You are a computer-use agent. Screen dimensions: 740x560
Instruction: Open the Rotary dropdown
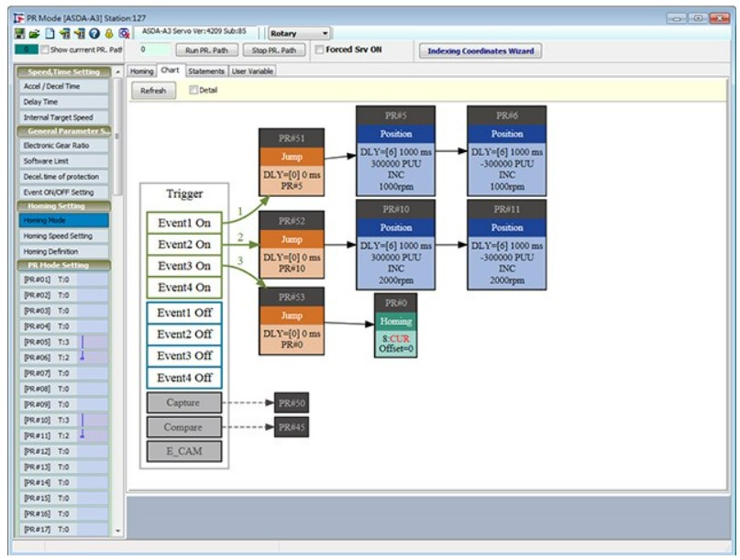tap(299, 34)
